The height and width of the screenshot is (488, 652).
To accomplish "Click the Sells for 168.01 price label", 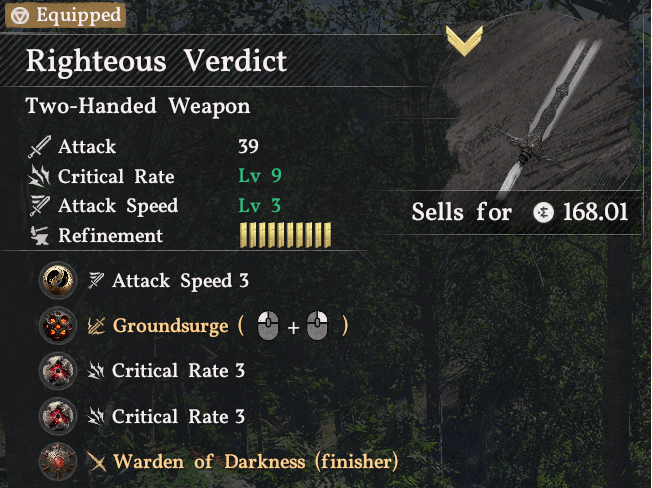I will (519, 212).
